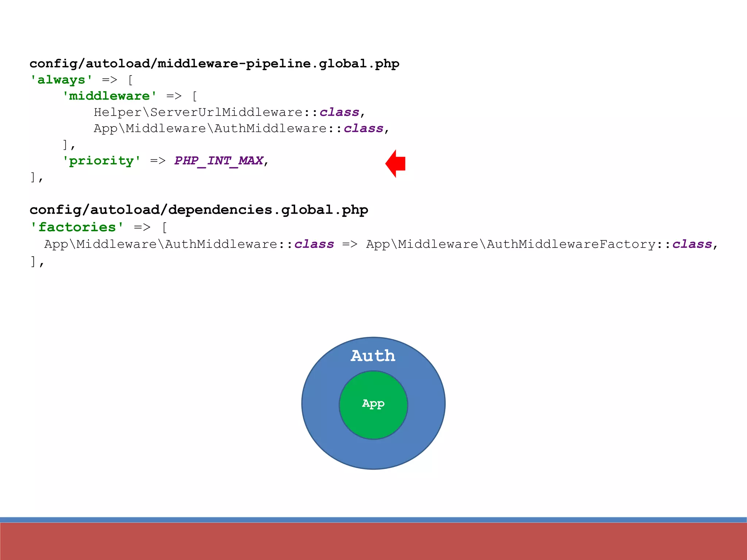Select the 'always' array key
The height and width of the screenshot is (560, 747).
pyautogui.click(x=61, y=80)
